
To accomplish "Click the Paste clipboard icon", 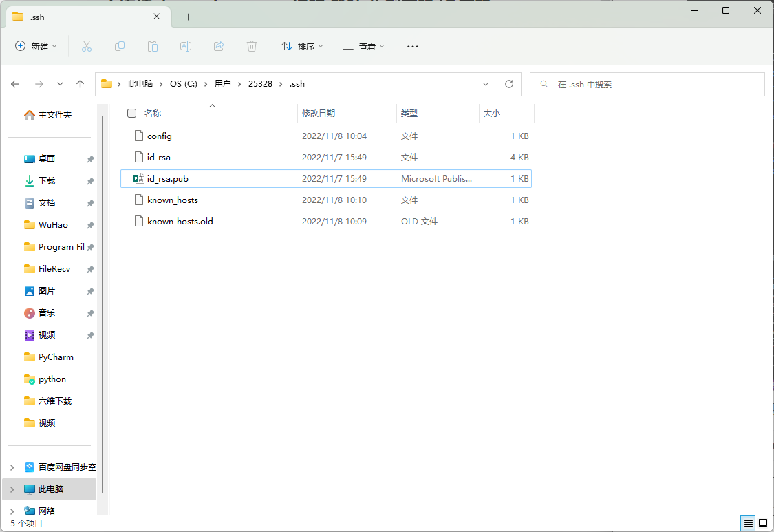I will (x=153, y=46).
